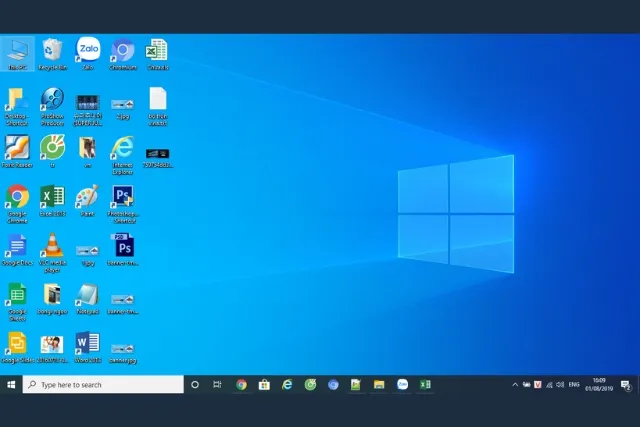Open Cortana from the taskbar circle icon
This screenshot has height=427, width=640.
click(x=195, y=384)
